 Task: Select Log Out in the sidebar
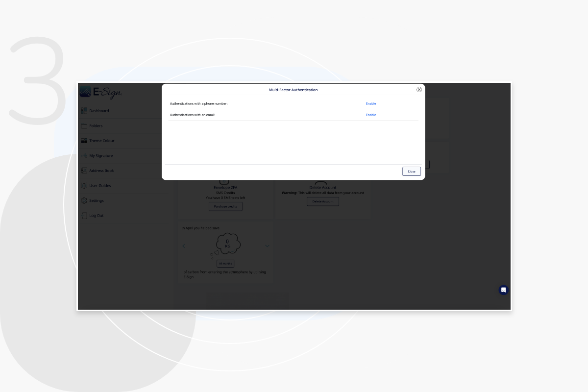click(97, 216)
